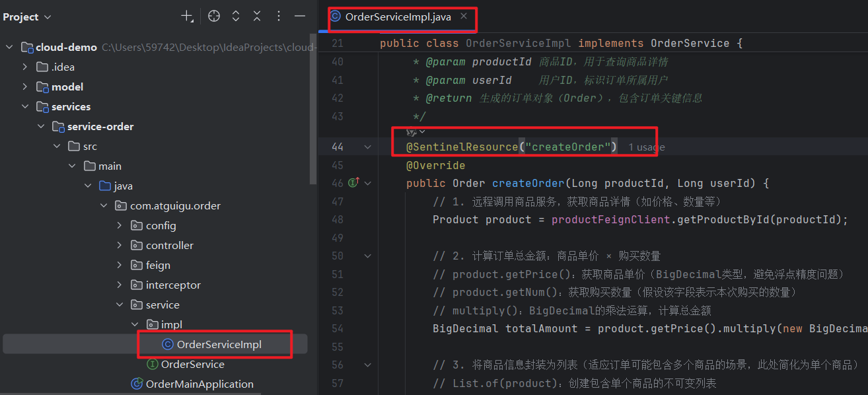
Task: Click the Project tree vertical scrollbar
Action: [x=314, y=109]
